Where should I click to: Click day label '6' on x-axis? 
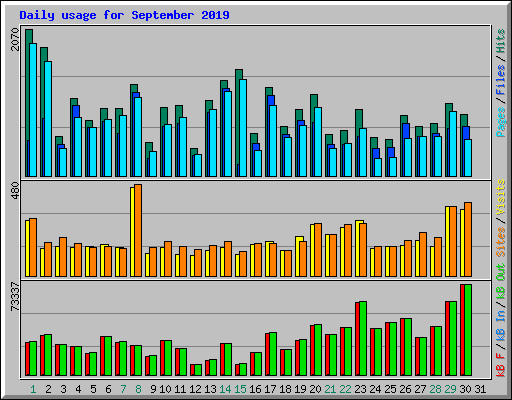tap(108, 389)
